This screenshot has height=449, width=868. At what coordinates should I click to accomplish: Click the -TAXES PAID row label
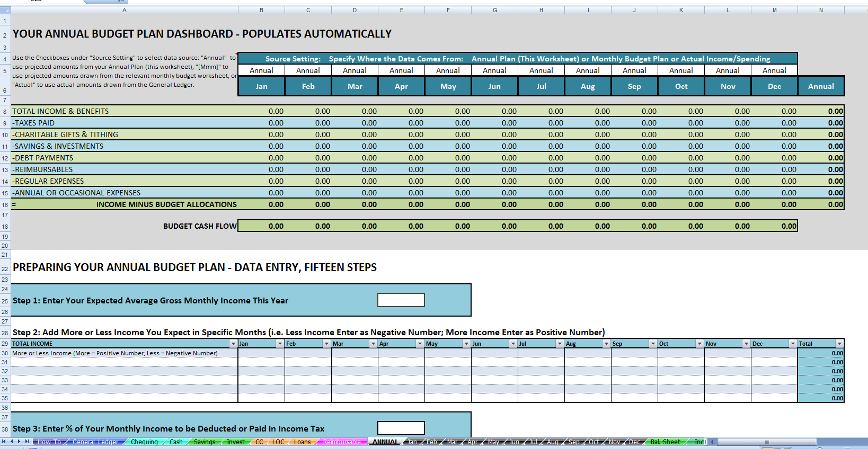[33, 123]
